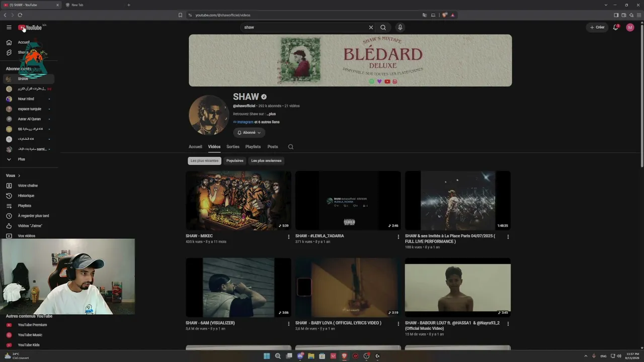644x362 pixels.
Task: Select the Populaires filter chip
Action: click(235, 161)
